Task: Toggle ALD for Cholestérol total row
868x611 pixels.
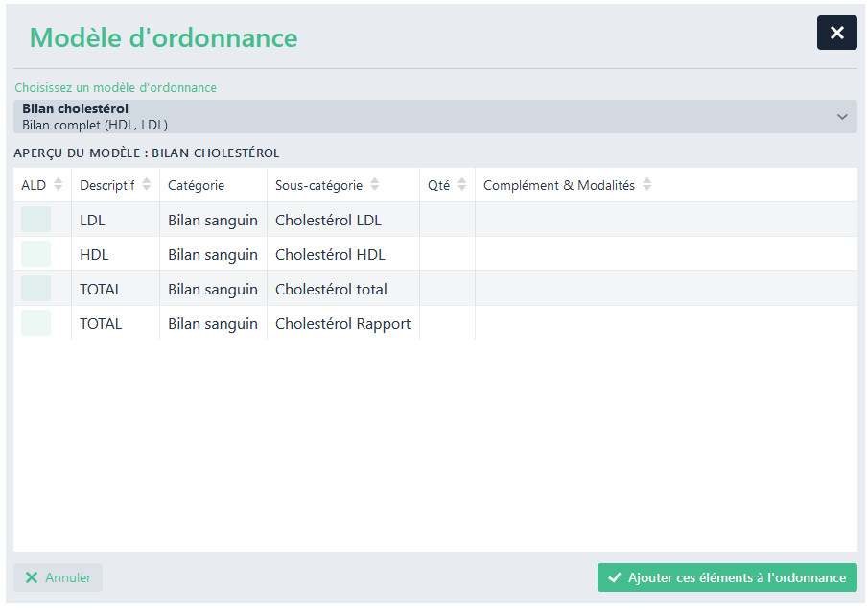Action: point(36,289)
